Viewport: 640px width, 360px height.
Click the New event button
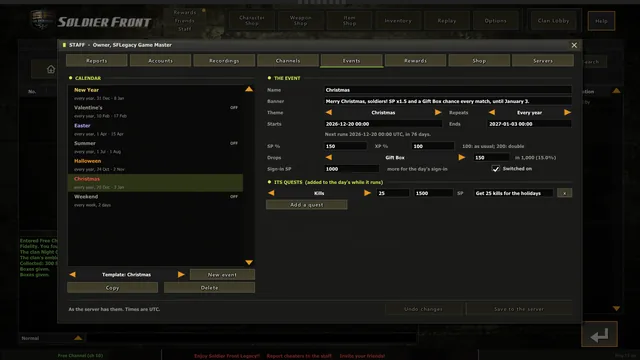click(222, 274)
